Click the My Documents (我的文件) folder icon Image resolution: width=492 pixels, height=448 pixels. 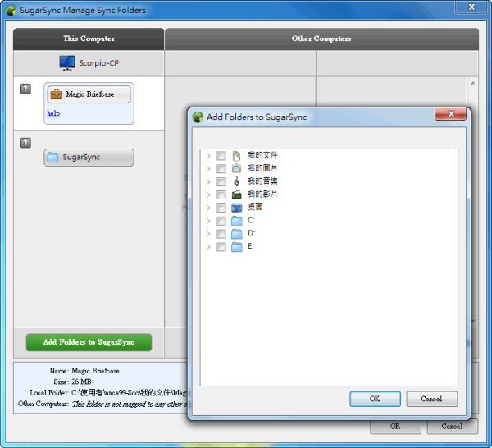pyautogui.click(x=237, y=155)
